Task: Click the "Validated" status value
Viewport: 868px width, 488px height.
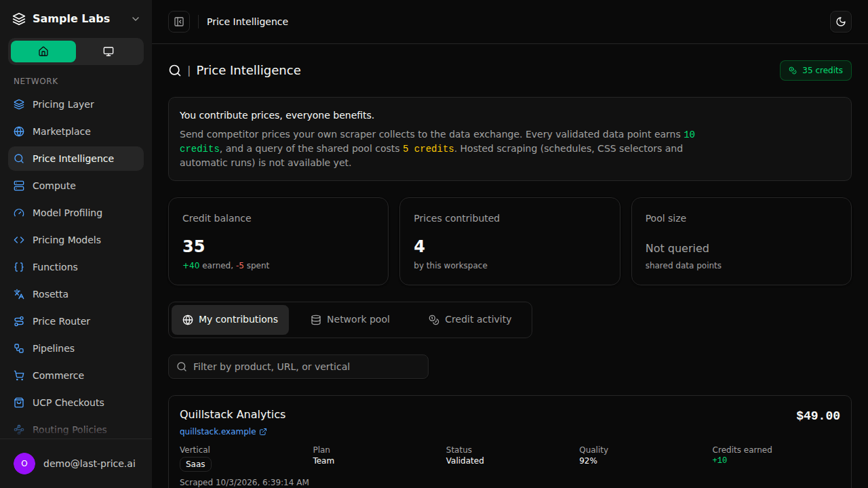Action: (465, 461)
